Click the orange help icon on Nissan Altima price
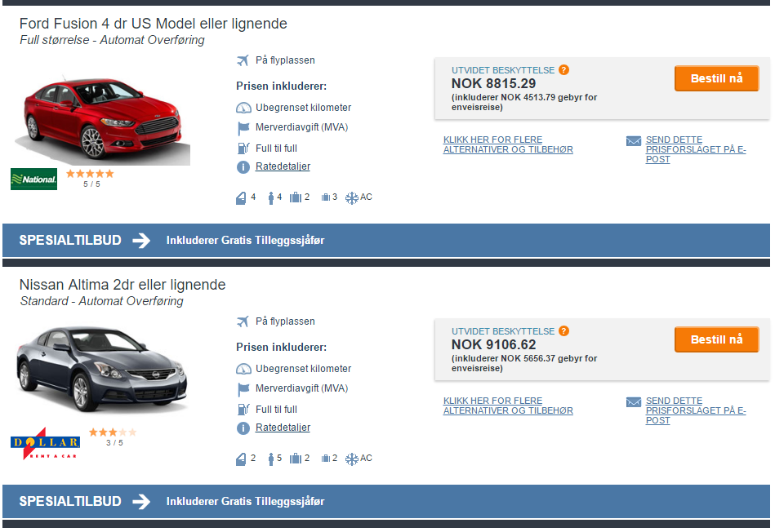Viewport: 775px width, 532px height. [x=564, y=331]
